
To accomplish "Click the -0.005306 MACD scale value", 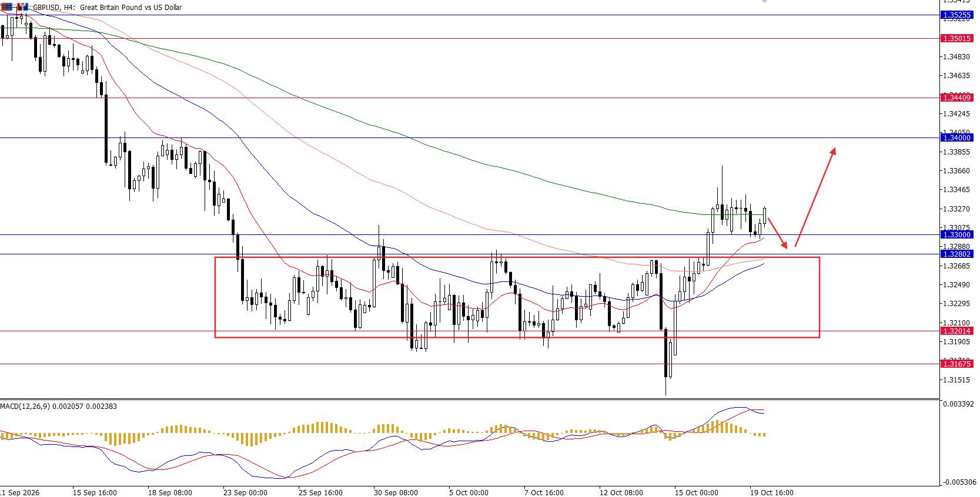I will 958,482.
